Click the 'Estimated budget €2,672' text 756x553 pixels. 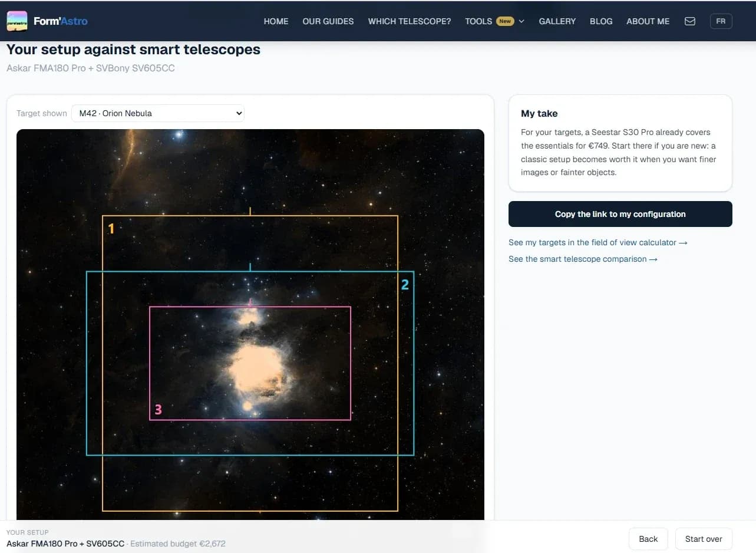click(x=177, y=544)
